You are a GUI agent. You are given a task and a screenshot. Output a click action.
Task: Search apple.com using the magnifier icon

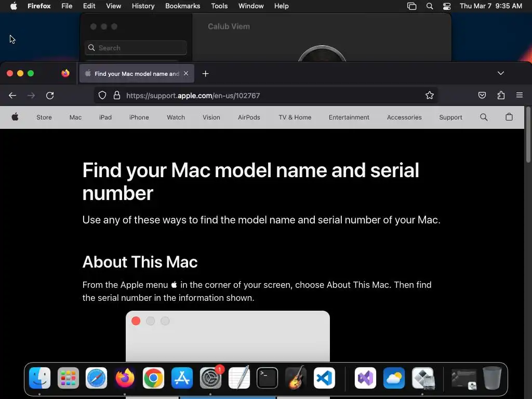point(484,117)
